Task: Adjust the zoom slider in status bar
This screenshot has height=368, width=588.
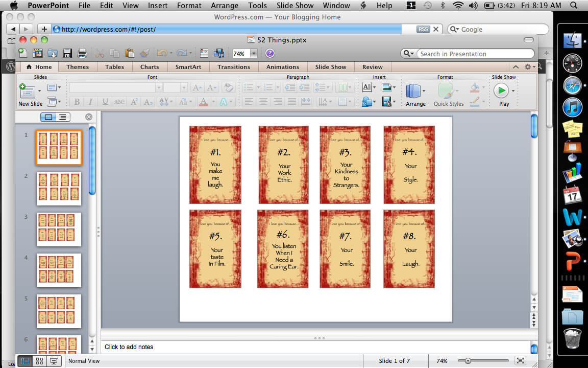Action: click(x=468, y=361)
